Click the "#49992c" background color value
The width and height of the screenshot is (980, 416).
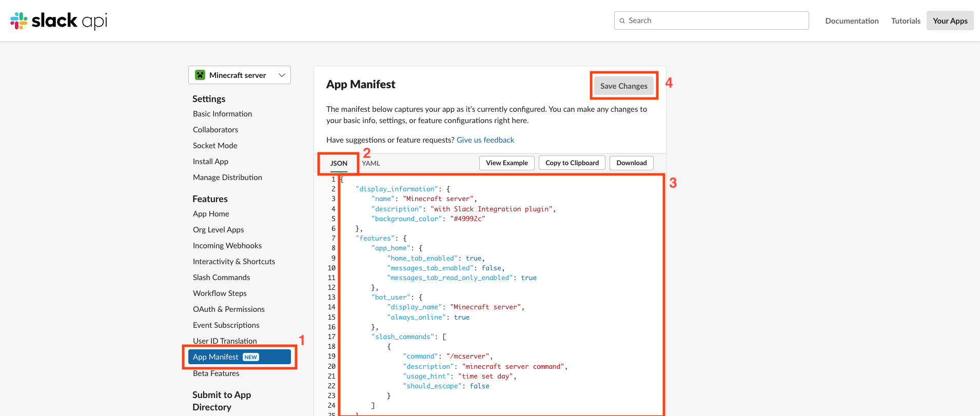point(468,219)
